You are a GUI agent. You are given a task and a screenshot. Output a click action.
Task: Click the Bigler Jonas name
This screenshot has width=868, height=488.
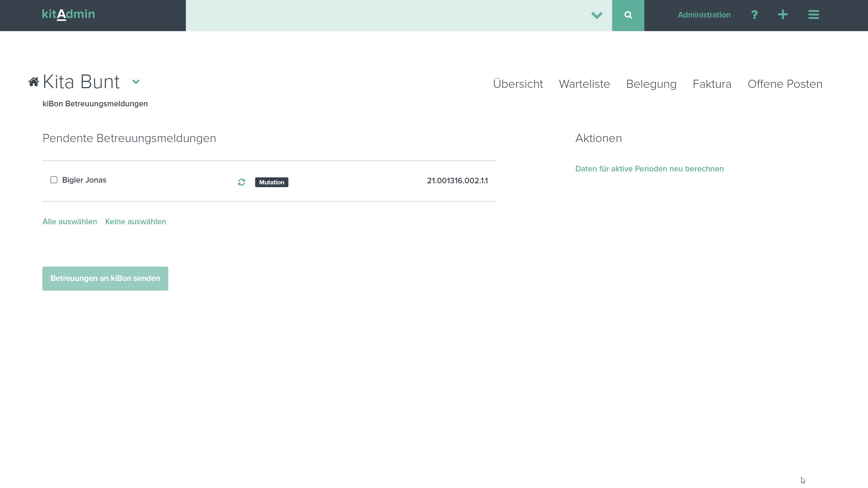84,180
